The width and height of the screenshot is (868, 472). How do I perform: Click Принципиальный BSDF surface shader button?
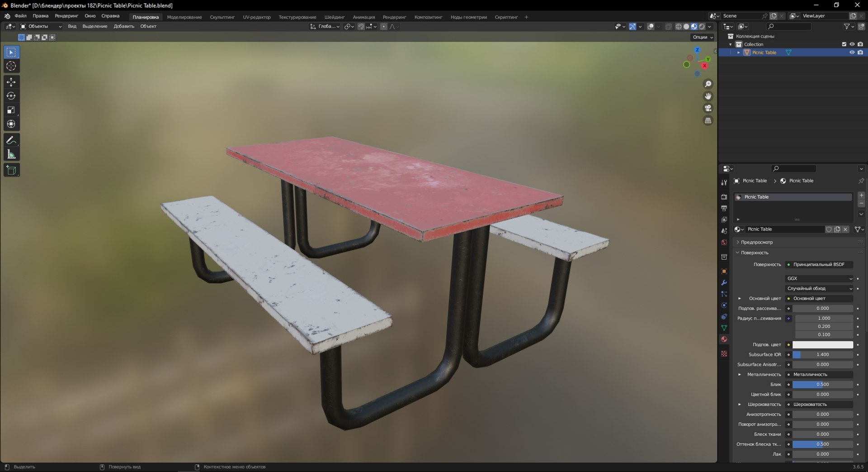819,264
